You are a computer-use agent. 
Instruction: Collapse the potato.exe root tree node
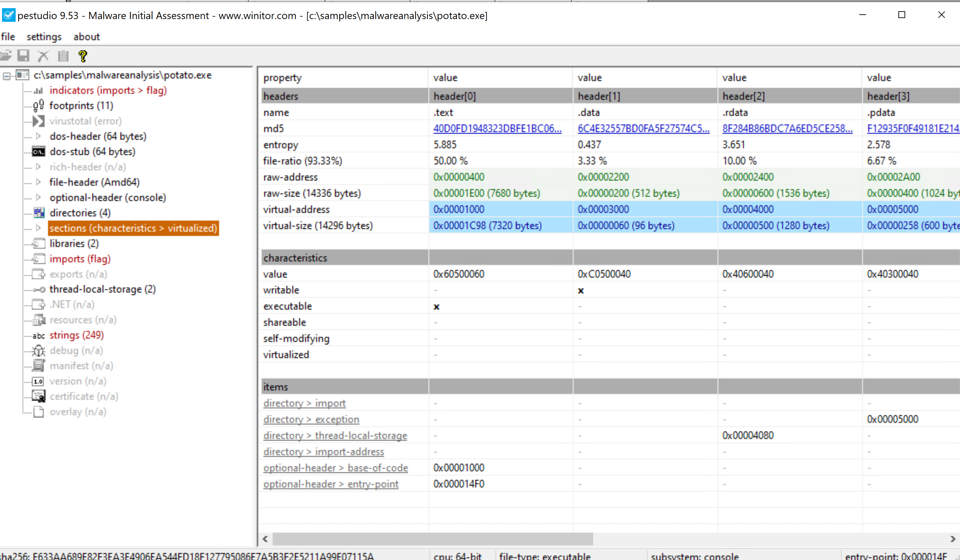pos(6,77)
